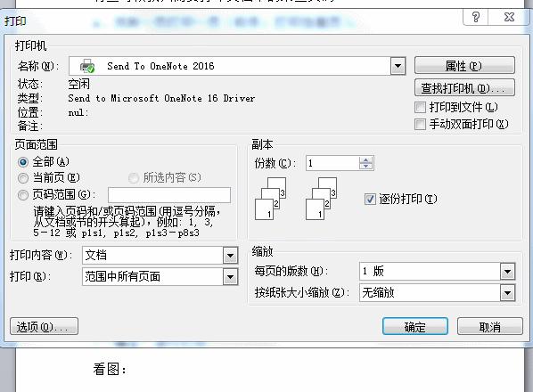Click the help question mark button

476,17
